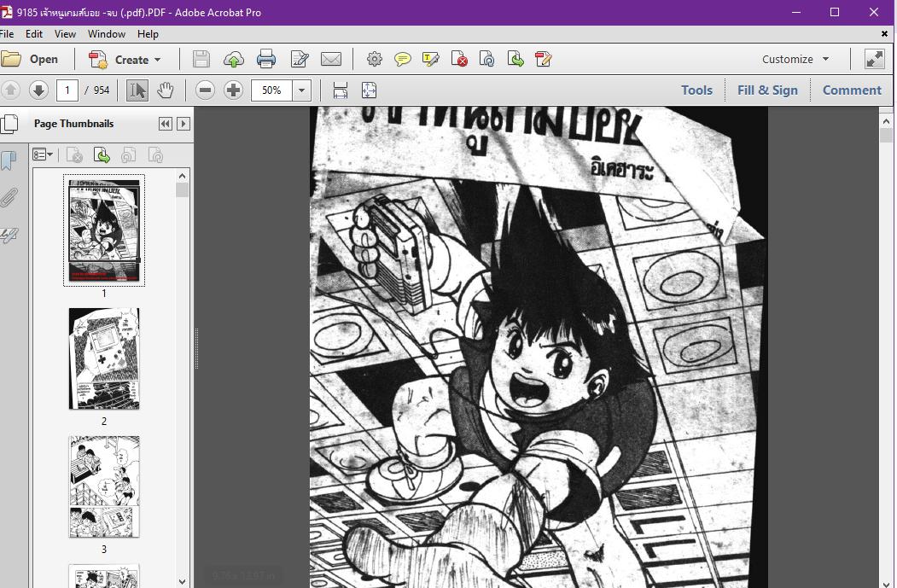Click the document scrollbar up arrow

pyautogui.click(x=886, y=121)
